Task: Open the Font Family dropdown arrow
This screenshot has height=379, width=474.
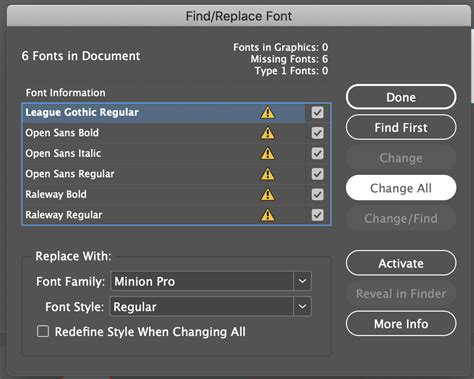Action: point(302,281)
